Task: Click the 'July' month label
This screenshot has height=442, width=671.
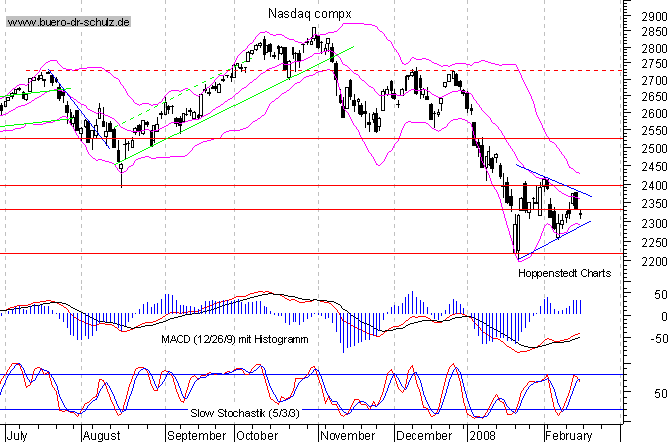Action: (x=17, y=436)
